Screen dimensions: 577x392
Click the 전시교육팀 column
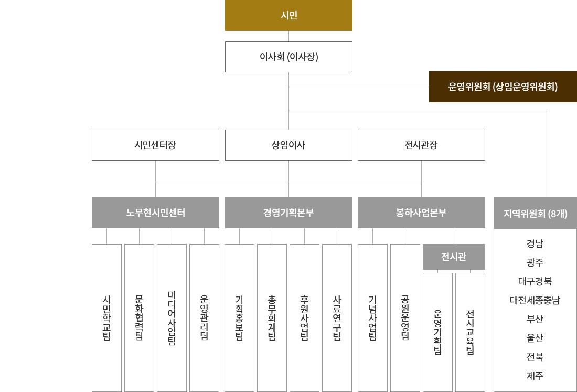(x=471, y=332)
